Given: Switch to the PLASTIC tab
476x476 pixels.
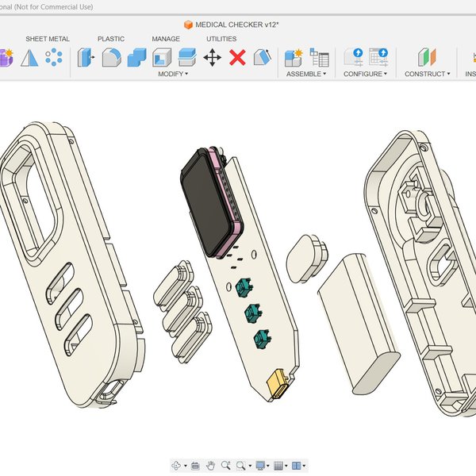Looking at the screenshot, I should (x=111, y=39).
